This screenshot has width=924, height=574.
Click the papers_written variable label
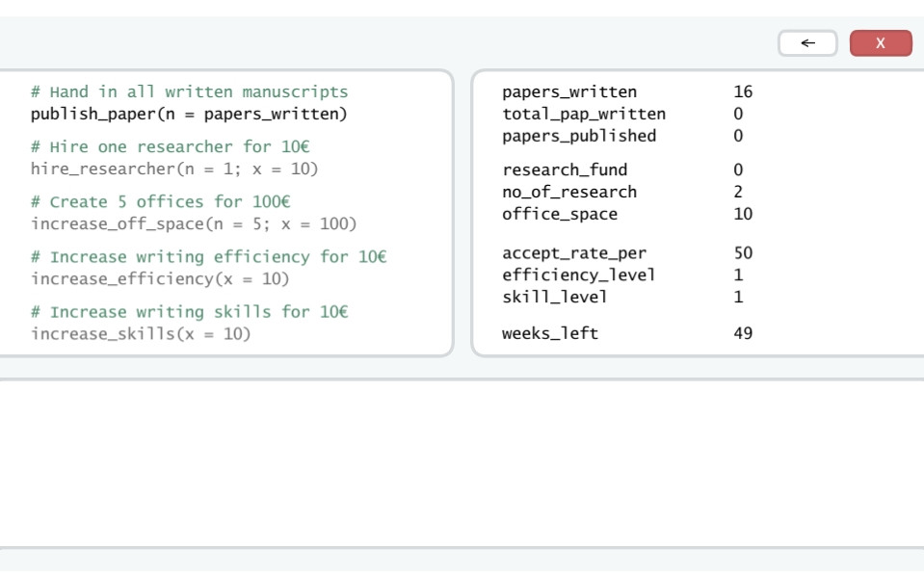pyautogui.click(x=569, y=91)
